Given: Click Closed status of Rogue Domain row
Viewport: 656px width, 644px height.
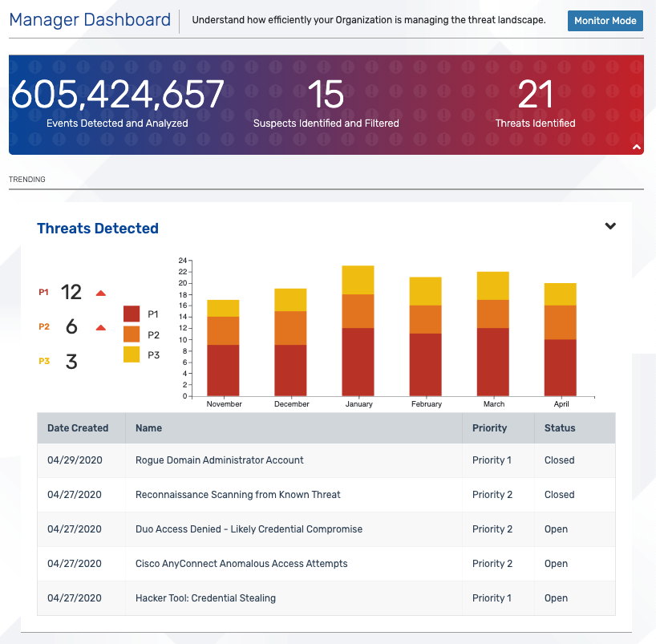Looking at the screenshot, I should (x=559, y=460).
